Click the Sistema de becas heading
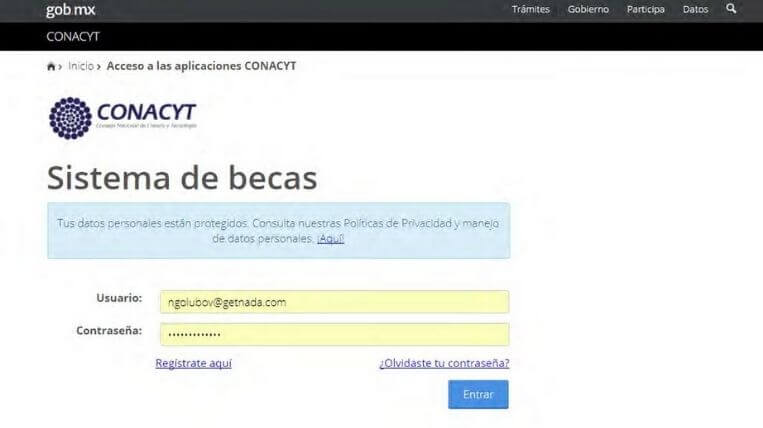Image resolution: width=763 pixels, height=428 pixels. (182, 178)
